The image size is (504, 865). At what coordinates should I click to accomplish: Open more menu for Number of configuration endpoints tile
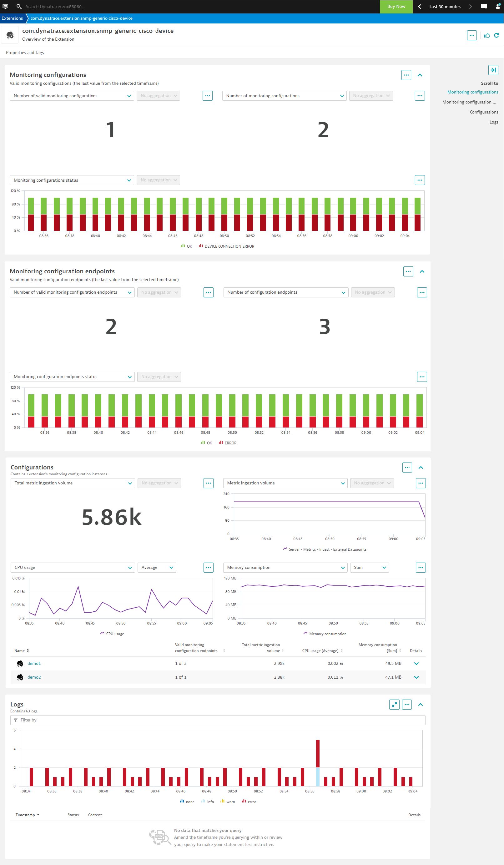(422, 292)
